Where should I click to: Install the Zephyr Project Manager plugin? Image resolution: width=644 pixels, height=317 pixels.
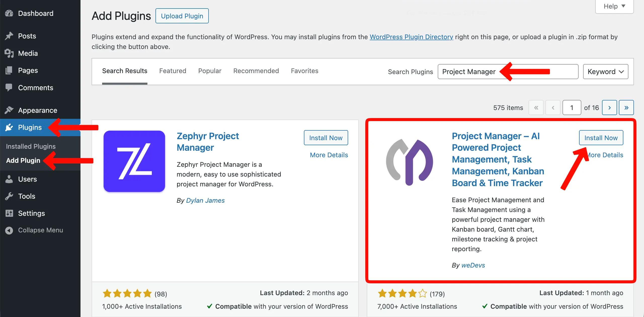click(x=326, y=138)
